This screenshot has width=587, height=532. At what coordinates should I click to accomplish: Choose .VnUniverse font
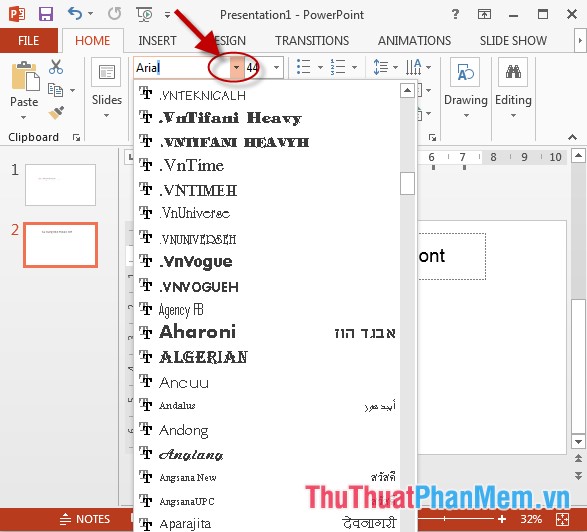pyautogui.click(x=267, y=213)
